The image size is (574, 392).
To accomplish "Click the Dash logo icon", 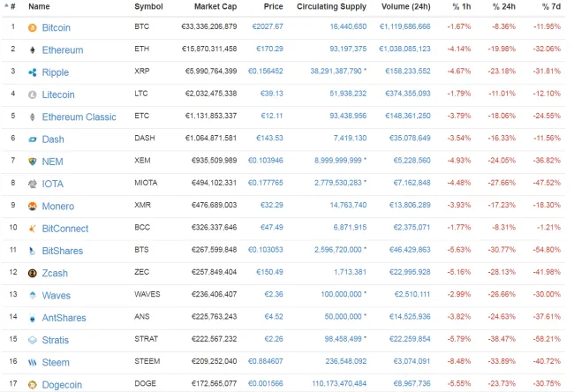I will [x=33, y=139].
